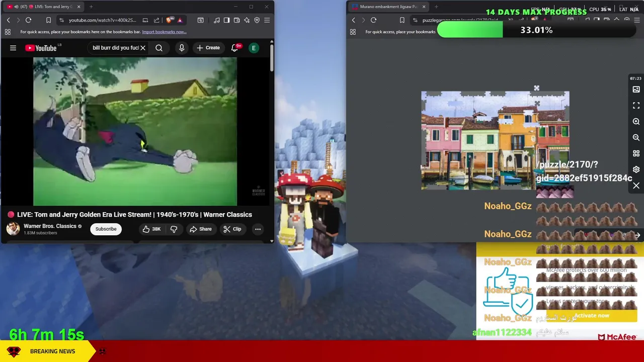Open Warner Bros. Classics channel avatar
The height and width of the screenshot is (362, 644).
click(13, 229)
